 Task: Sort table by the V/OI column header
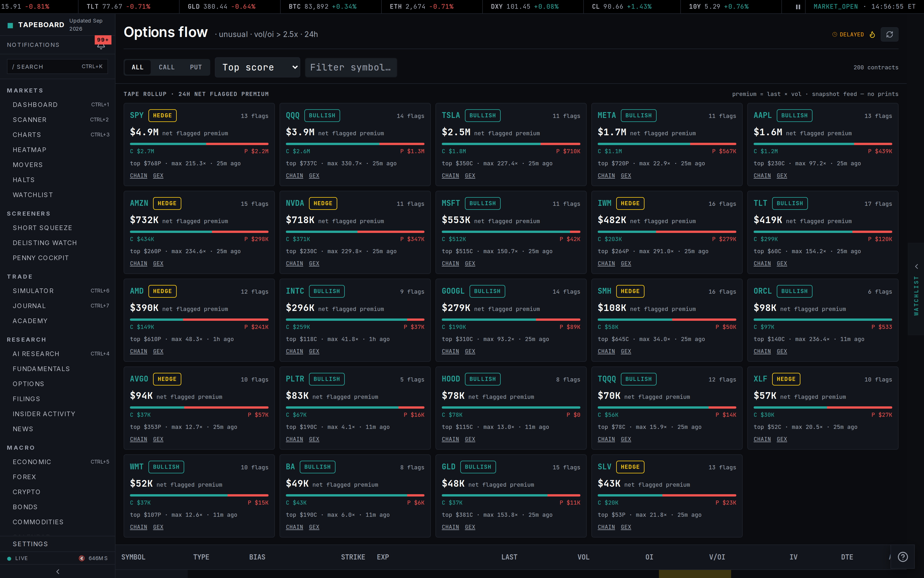click(717, 557)
